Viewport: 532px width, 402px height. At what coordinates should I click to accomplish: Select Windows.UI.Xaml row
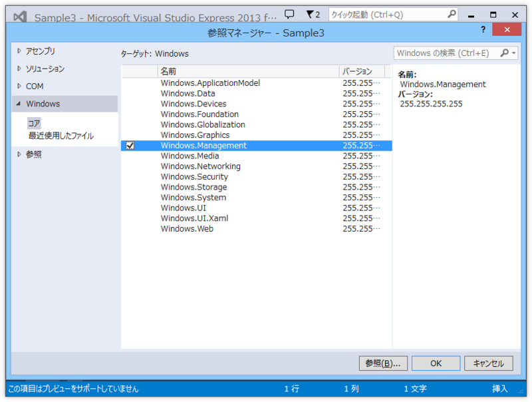pyautogui.click(x=256, y=218)
